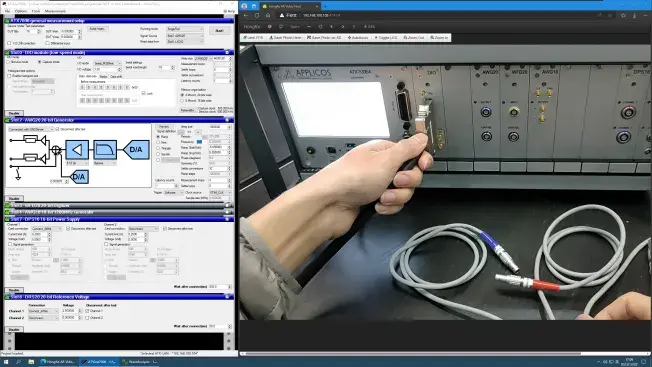Click the low-pass filter block in AWG20 diagram
Viewport: 652px width, 367px height.
[105, 150]
